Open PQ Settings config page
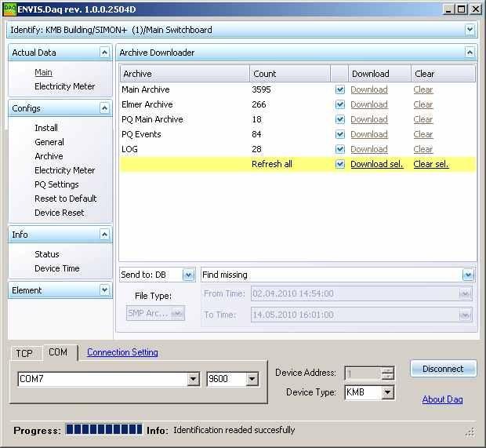Image resolution: width=486 pixels, height=448 pixels. [56, 184]
